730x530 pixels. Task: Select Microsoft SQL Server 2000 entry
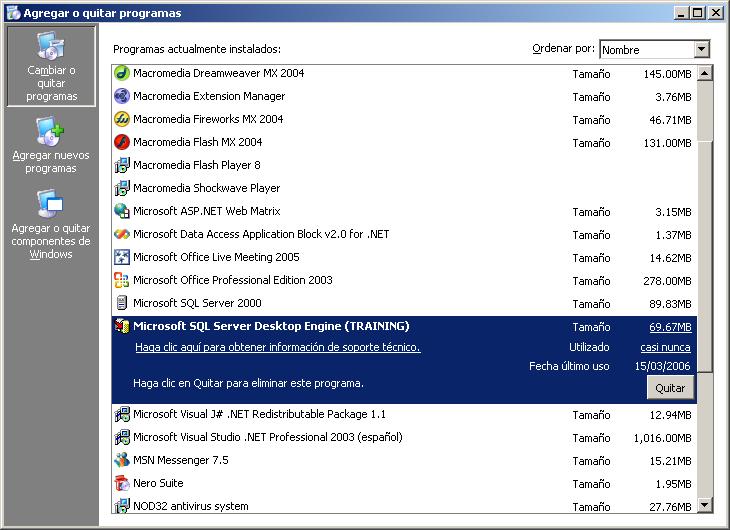point(404,303)
